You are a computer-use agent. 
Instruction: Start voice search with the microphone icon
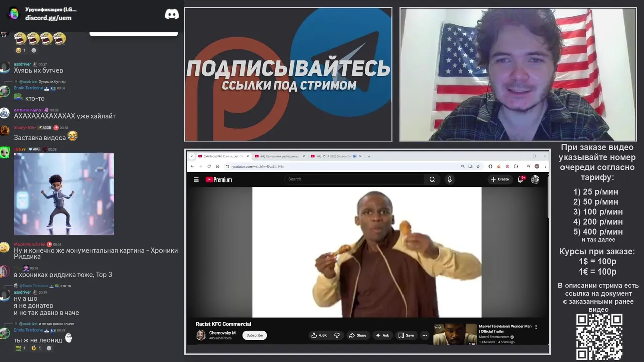(x=450, y=179)
